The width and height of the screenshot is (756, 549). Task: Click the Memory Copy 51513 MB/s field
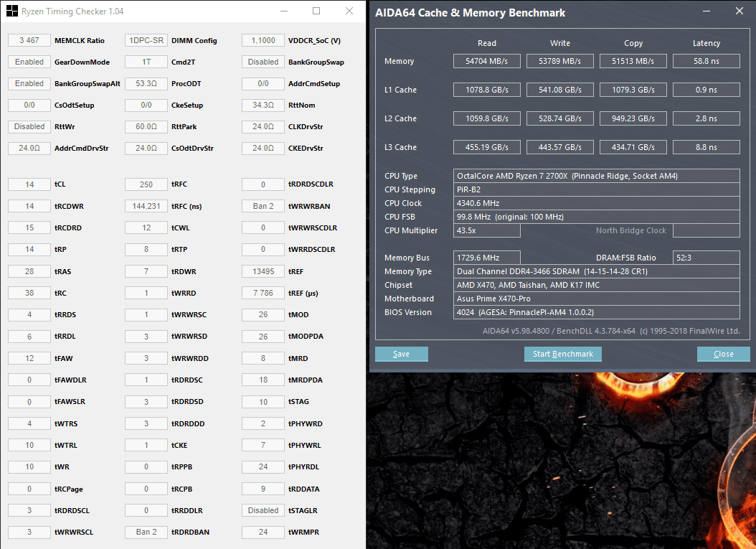[x=633, y=61]
